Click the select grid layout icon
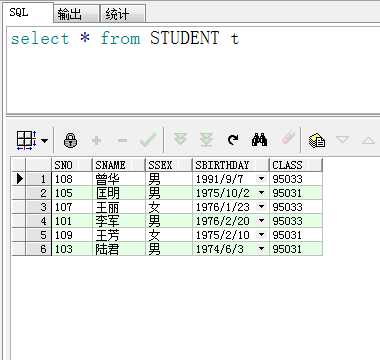Image resolution: width=380 pixels, height=360 pixels. pos(26,140)
